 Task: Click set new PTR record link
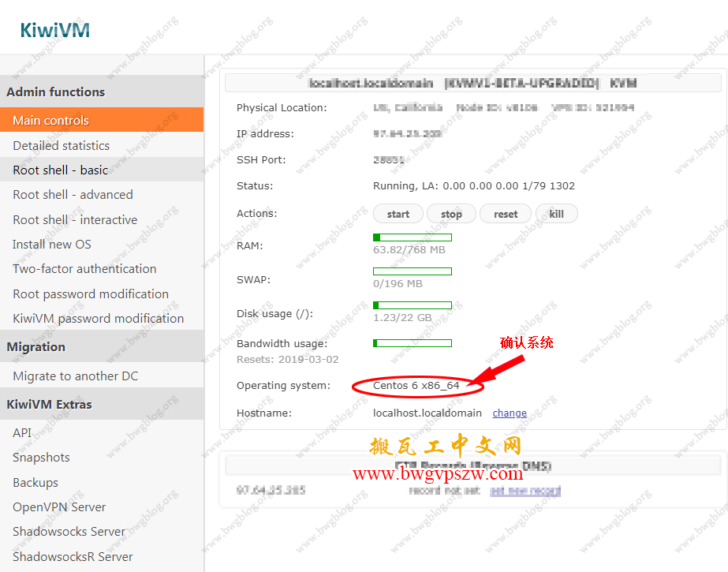pos(525,491)
